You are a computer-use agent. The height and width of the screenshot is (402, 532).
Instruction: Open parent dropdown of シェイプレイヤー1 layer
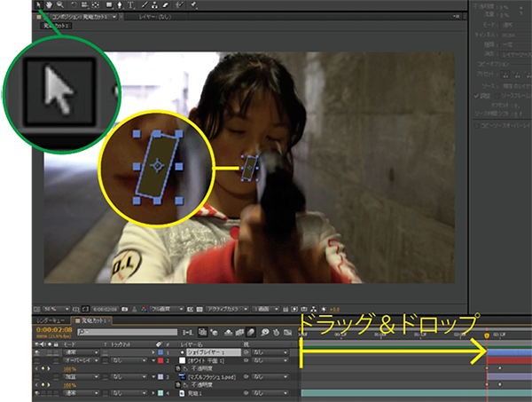tap(270, 353)
